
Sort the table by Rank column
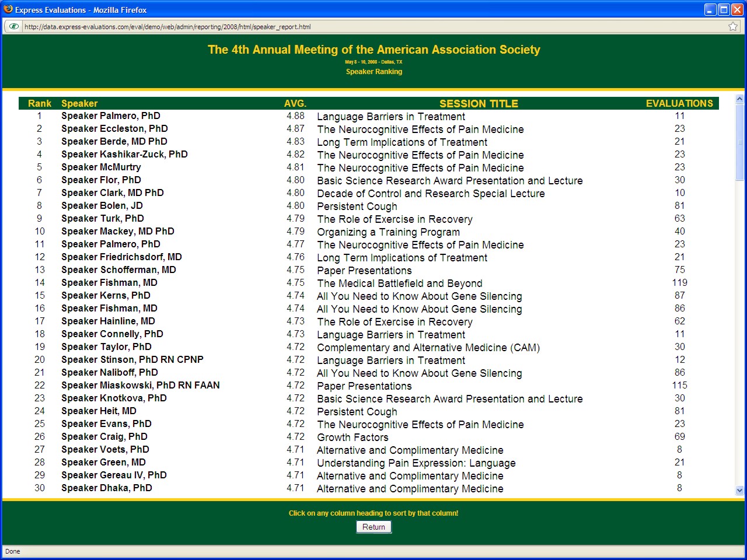tap(40, 103)
